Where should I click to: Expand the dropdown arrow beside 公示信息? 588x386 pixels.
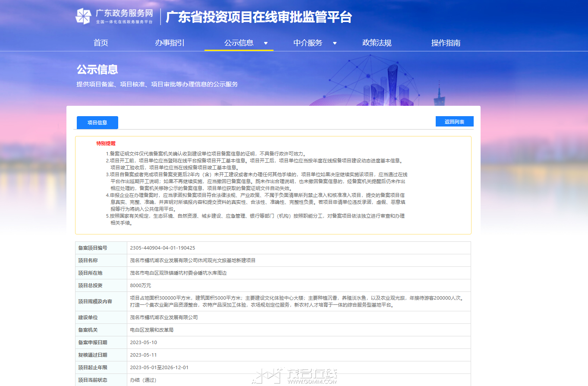click(266, 43)
